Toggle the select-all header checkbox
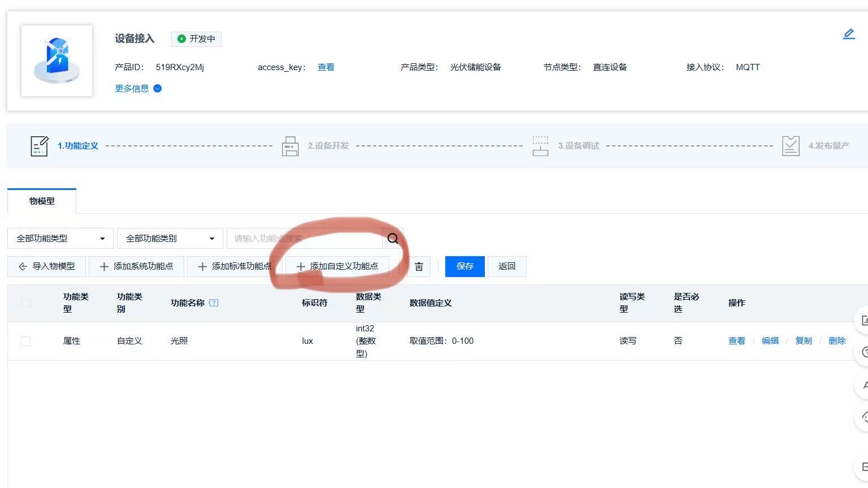Image resolution: width=868 pixels, height=488 pixels. click(25, 303)
